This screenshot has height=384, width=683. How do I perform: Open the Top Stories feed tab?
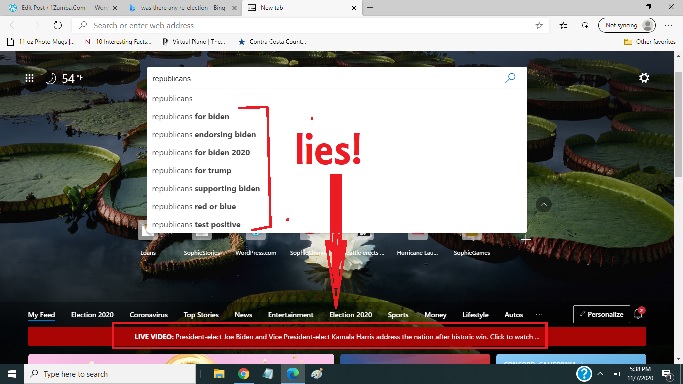click(201, 314)
